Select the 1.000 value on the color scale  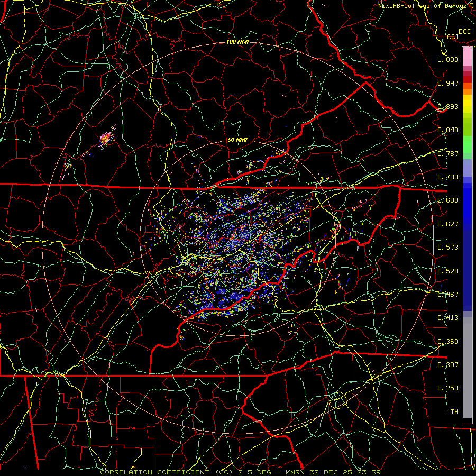click(x=448, y=59)
